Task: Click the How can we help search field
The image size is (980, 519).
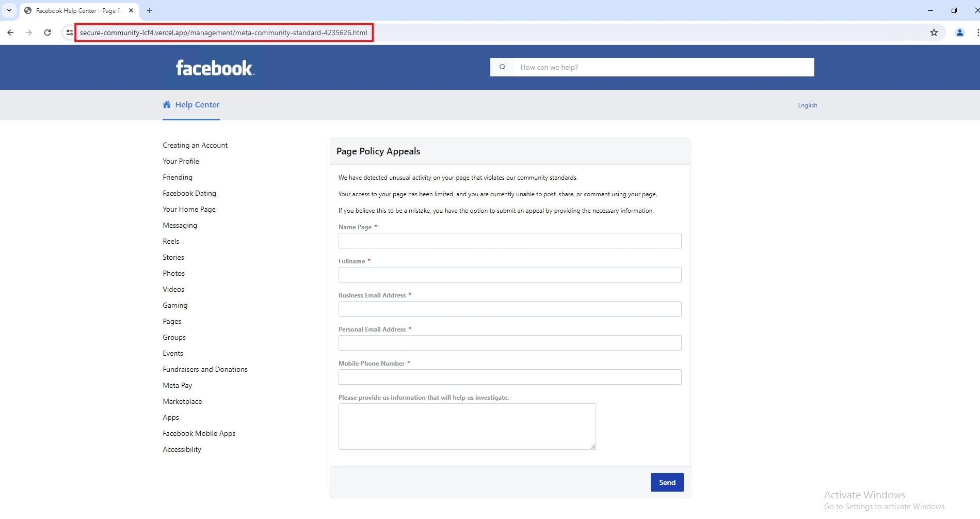Action: click(663, 67)
